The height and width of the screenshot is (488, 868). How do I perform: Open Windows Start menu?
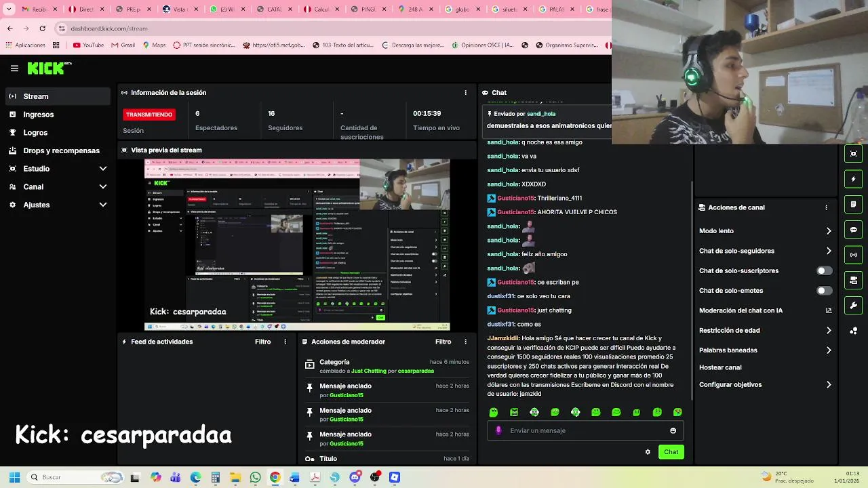[14, 477]
